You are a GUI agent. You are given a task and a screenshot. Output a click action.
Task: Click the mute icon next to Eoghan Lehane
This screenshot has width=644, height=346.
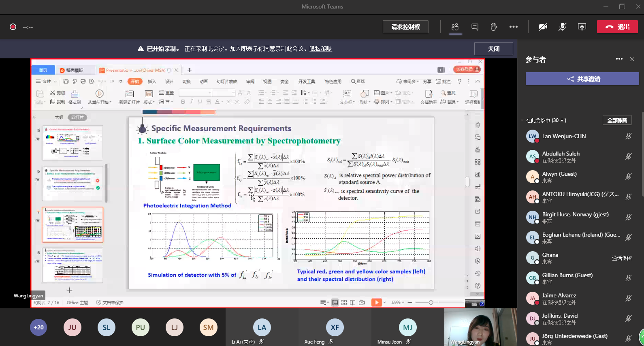click(x=629, y=237)
